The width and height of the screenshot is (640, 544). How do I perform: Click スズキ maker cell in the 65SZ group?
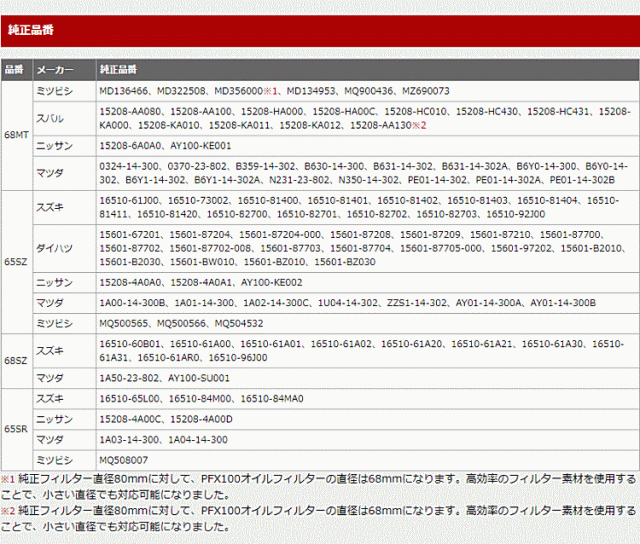click(x=64, y=207)
